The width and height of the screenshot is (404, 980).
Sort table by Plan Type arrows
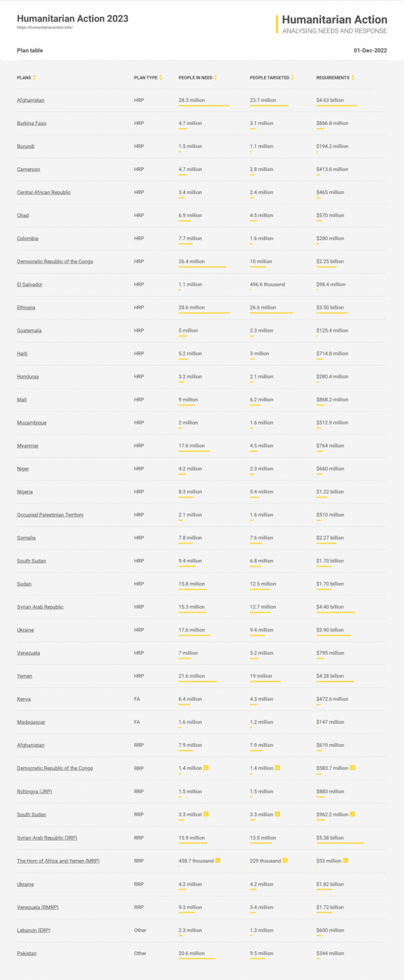(x=160, y=77)
